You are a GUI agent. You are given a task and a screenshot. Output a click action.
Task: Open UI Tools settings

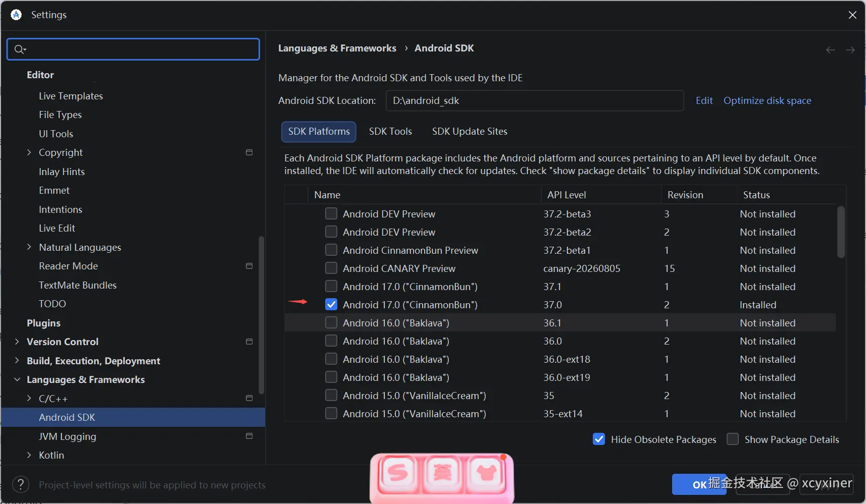pos(56,134)
